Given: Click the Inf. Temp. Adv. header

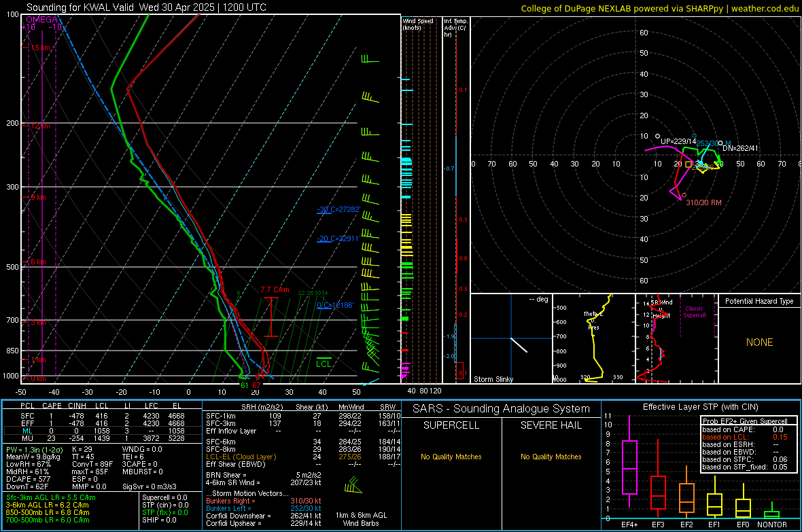Looking at the screenshot, I should tap(455, 28).
